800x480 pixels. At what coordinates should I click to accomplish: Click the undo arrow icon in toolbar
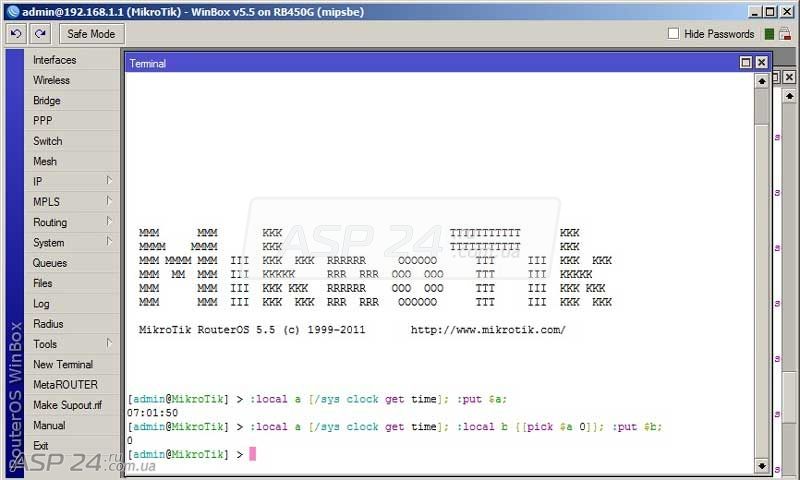tap(16, 34)
